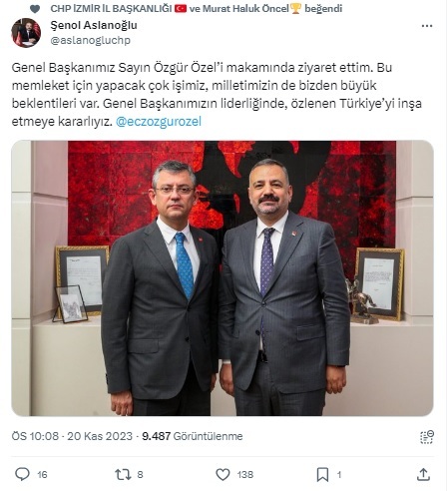Viewport: 448px width, 491px height.
Task: Click the share upload icon
Action: point(423,474)
